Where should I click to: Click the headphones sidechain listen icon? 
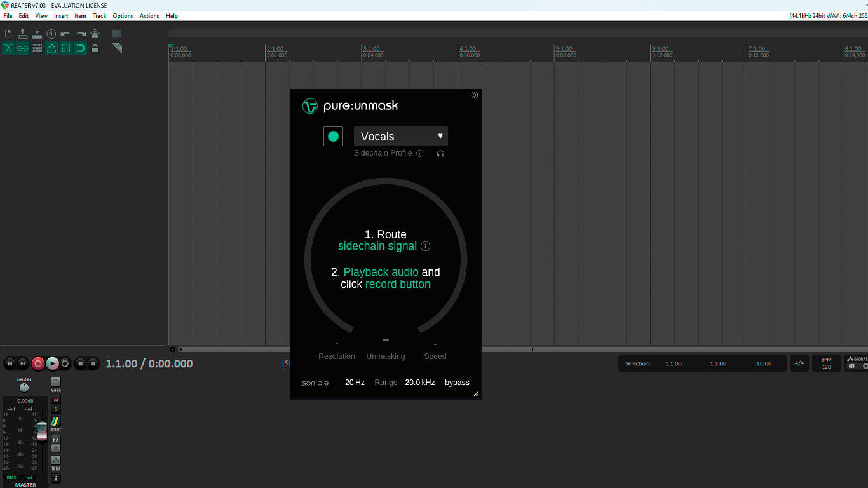(440, 153)
